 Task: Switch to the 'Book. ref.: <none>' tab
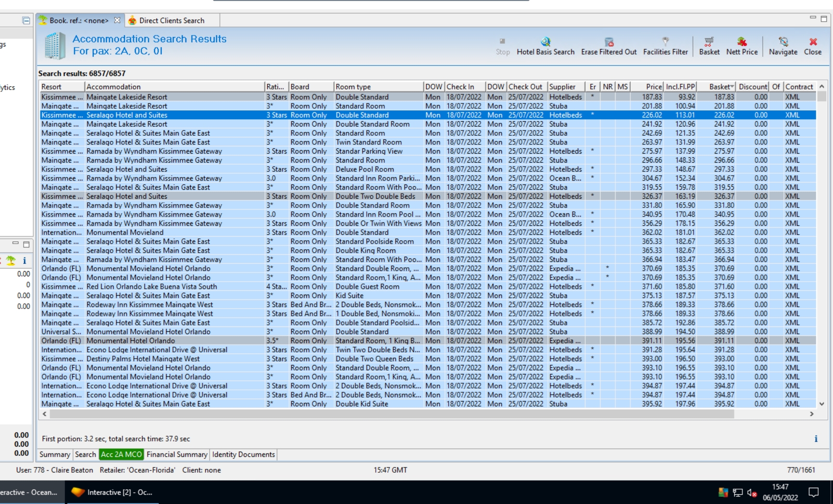tap(79, 20)
